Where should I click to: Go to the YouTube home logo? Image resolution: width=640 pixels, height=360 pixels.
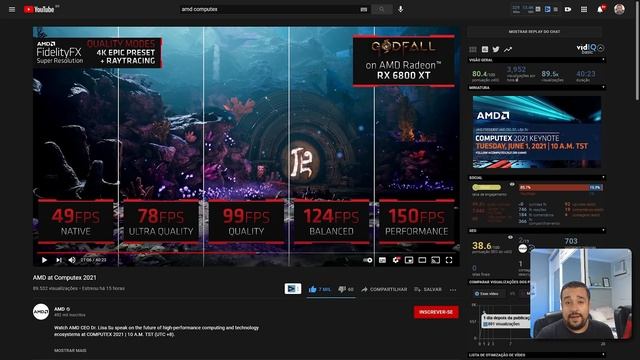(x=39, y=9)
